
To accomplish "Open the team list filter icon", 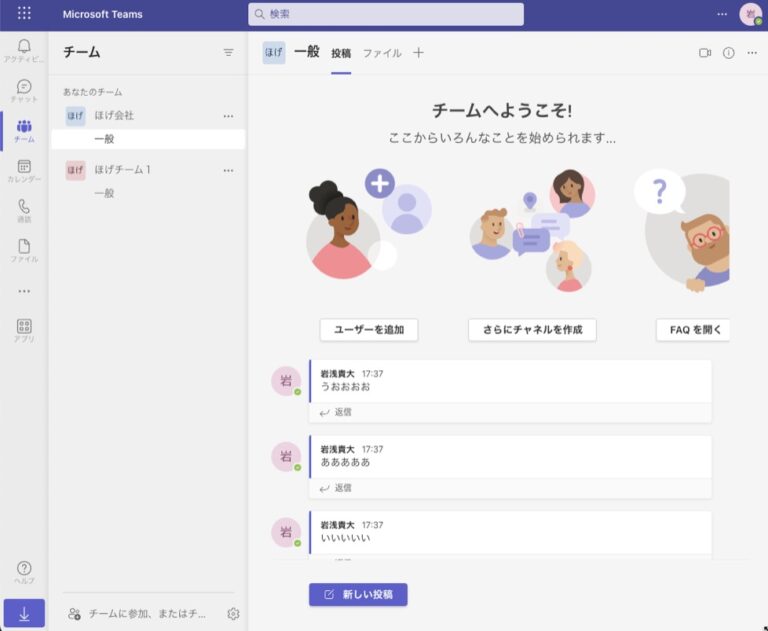I will 228,52.
